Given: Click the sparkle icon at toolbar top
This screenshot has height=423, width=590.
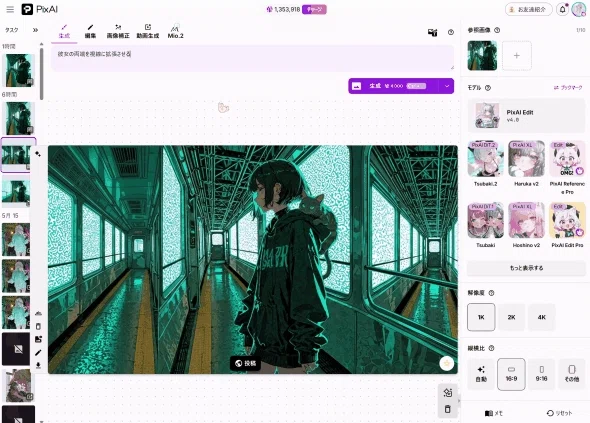Looking at the screenshot, I should coord(38,154).
